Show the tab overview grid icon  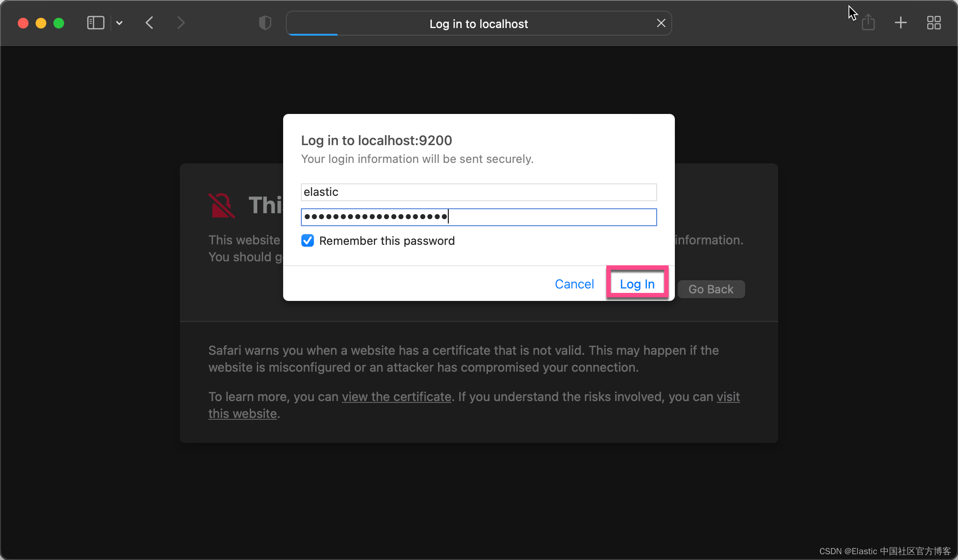pyautogui.click(x=934, y=23)
